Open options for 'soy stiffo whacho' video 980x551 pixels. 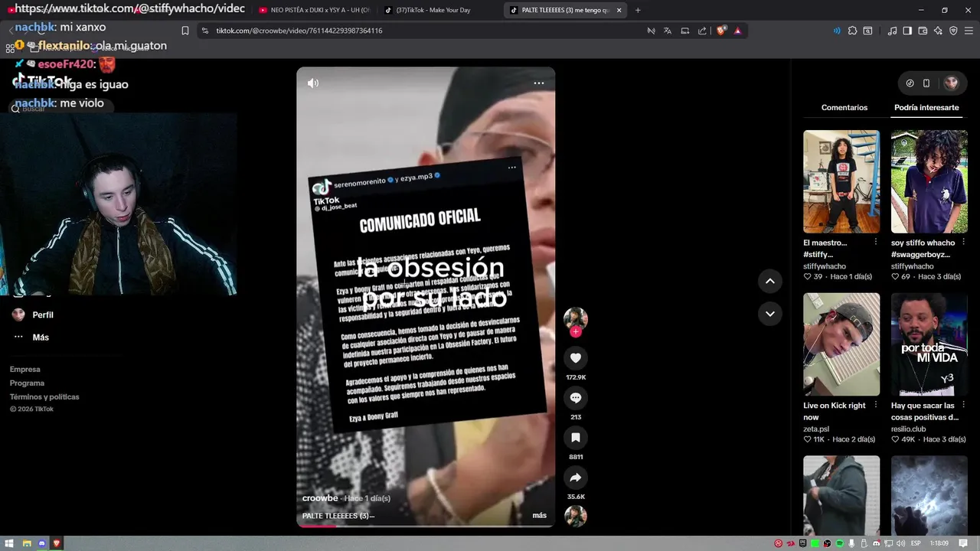coord(963,242)
